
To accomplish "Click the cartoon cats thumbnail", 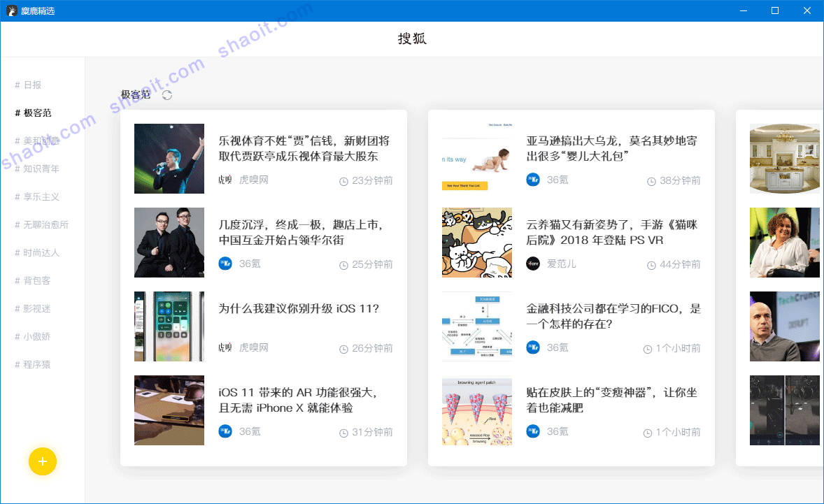I will [476, 243].
